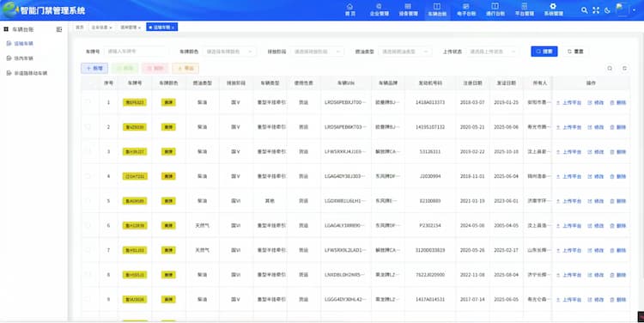The image size is (644, 323).
Task: Open 通行台账 in the top navigation
Action: point(495,9)
